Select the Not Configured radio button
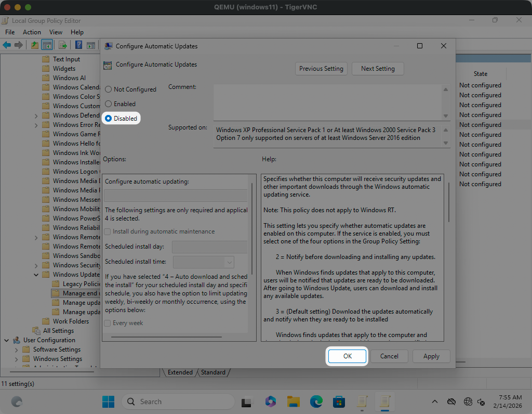532x414 pixels. 109,89
